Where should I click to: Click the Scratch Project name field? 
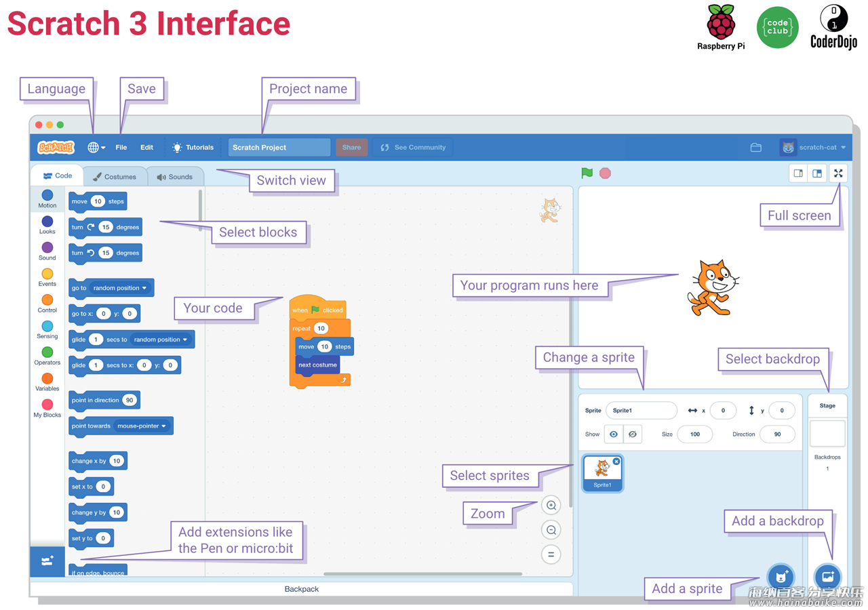coord(279,147)
